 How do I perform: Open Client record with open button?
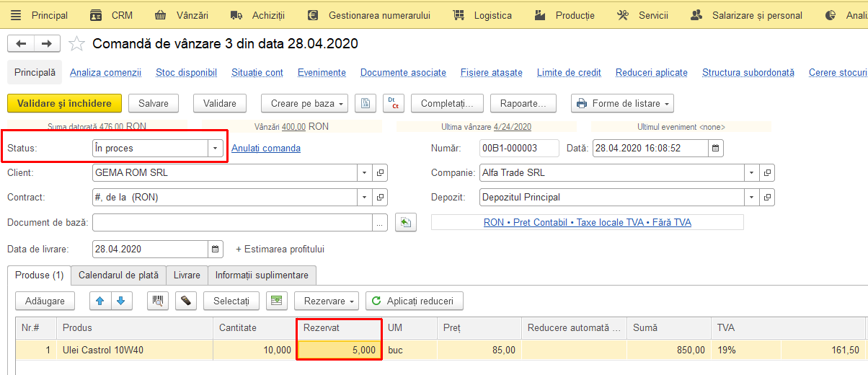tap(381, 173)
